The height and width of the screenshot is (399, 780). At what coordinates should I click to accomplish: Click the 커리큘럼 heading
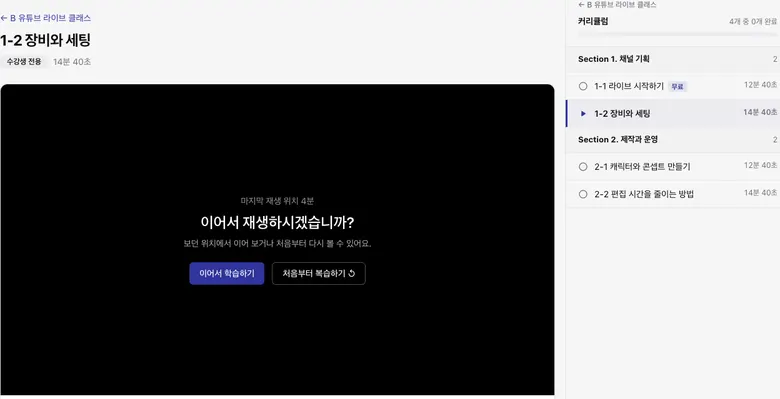click(593, 21)
